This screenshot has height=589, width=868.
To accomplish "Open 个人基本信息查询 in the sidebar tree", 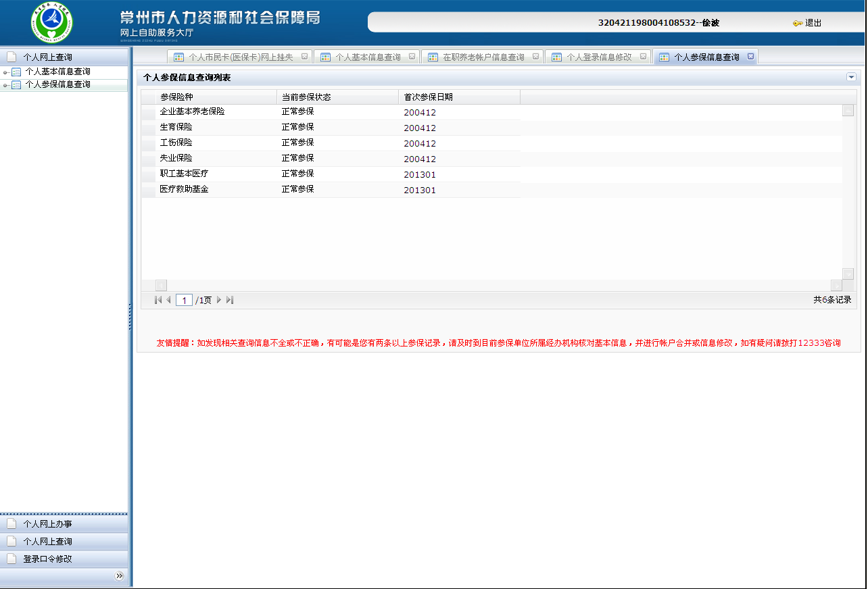I will click(x=57, y=72).
